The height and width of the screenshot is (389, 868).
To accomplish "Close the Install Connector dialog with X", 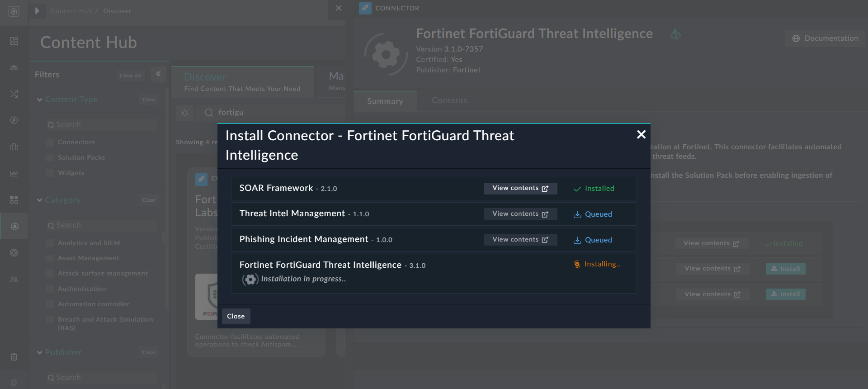I will tap(641, 134).
